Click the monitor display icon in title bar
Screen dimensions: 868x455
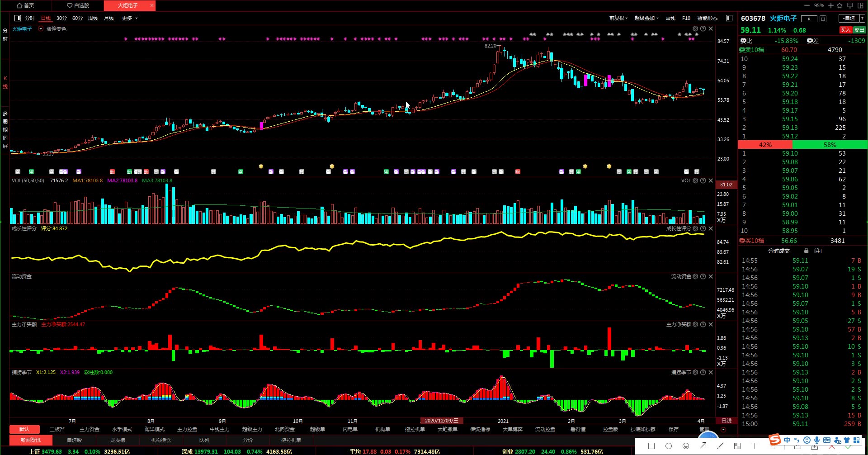pyautogui.click(x=850, y=5)
